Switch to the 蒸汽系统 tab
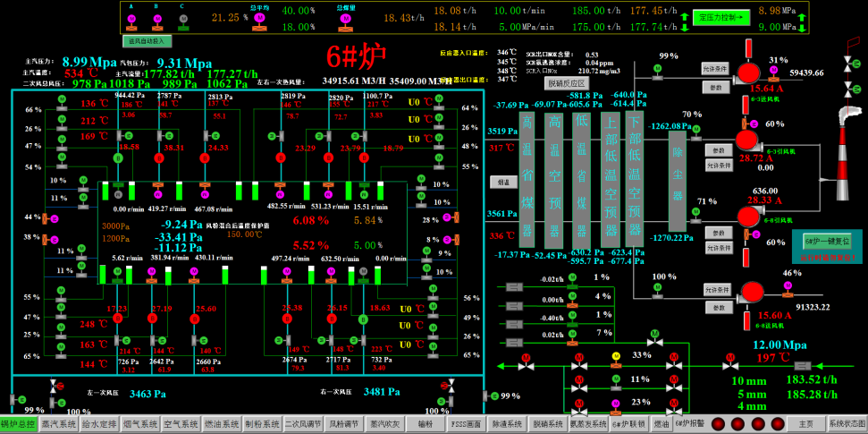 coord(58,423)
